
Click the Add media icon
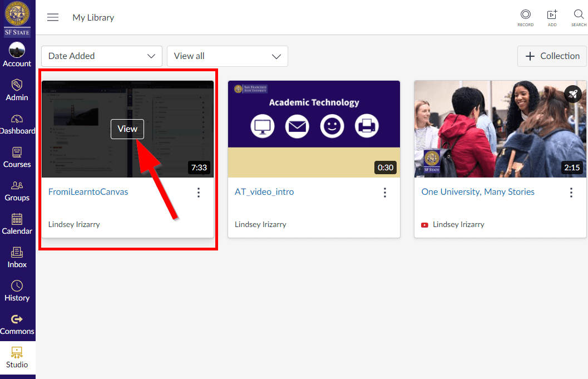[x=552, y=17]
